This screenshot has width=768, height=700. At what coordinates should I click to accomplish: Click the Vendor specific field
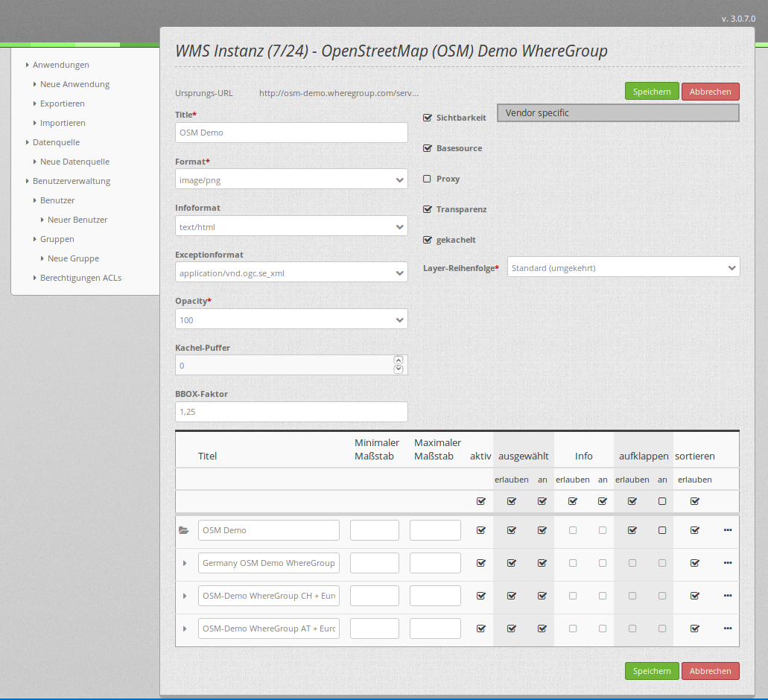click(618, 113)
